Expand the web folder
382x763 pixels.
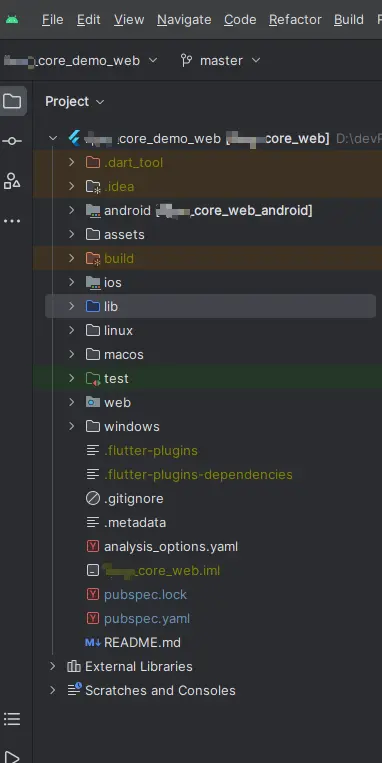point(72,402)
